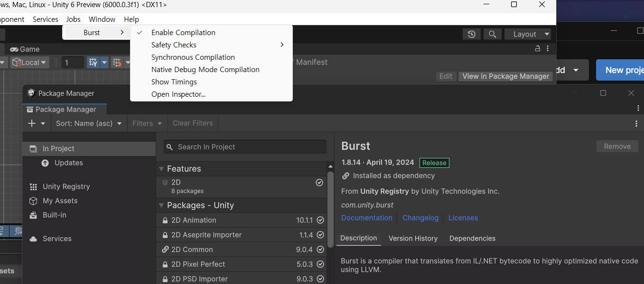Toggle the snap increment magnet icon

[117, 62]
